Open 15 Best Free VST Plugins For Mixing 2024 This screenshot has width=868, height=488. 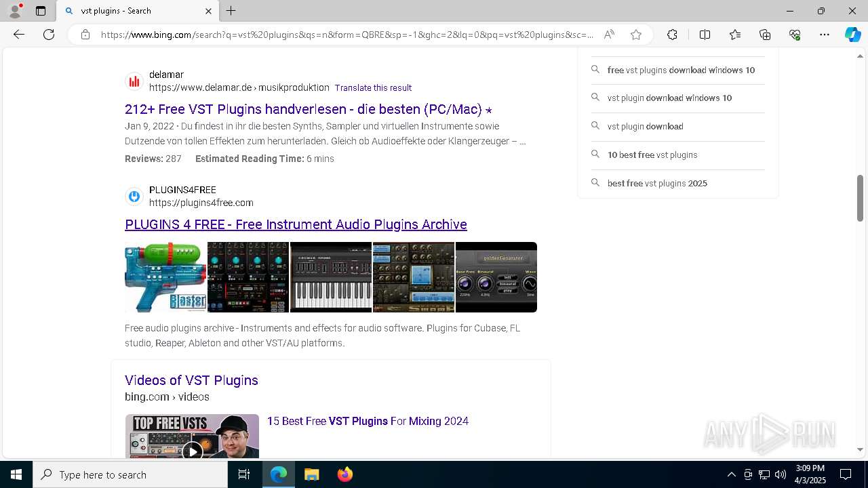point(368,421)
